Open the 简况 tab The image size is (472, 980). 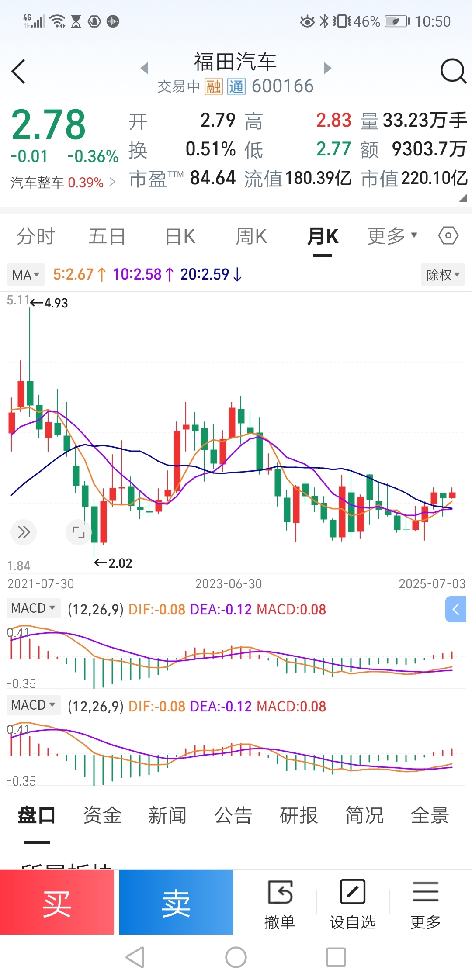pyautogui.click(x=364, y=815)
